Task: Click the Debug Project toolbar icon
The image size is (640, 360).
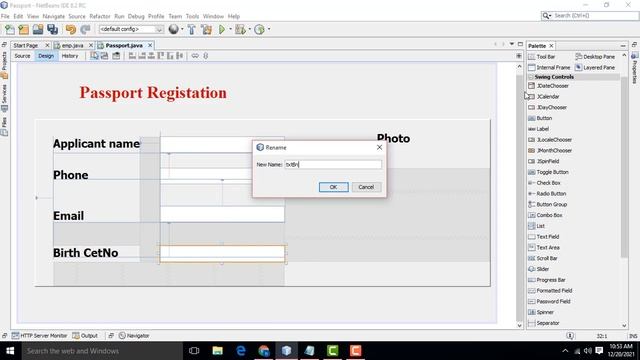Action: click(240, 29)
